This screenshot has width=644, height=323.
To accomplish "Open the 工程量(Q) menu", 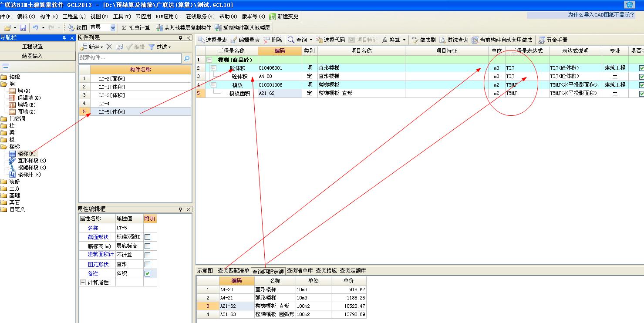I will [74, 16].
